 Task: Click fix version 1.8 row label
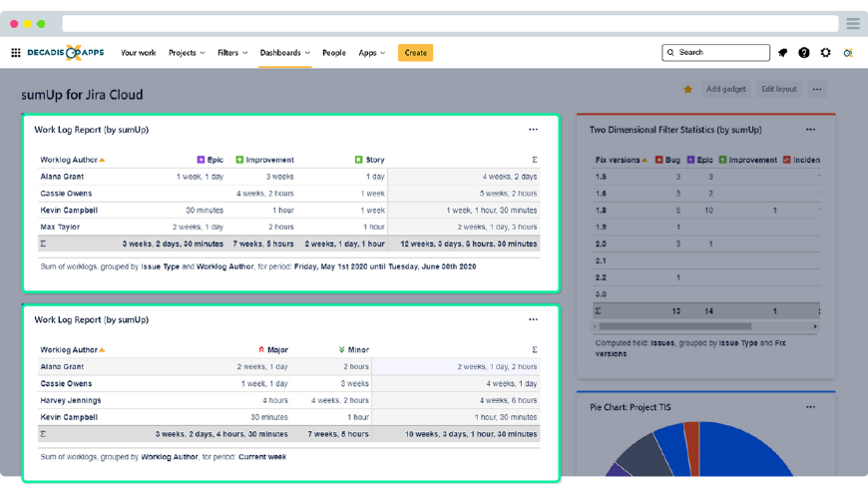click(x=601, y=211)
